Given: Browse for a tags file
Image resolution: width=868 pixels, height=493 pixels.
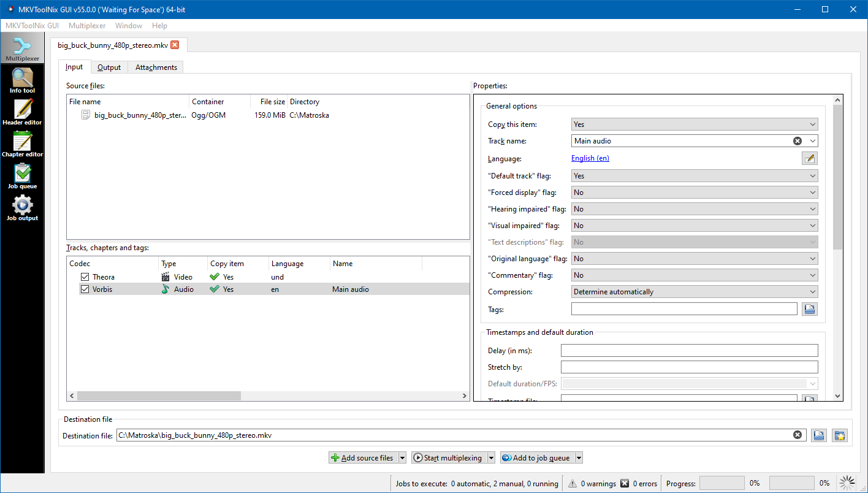Looking at the screenshot, I should point(809,309).
